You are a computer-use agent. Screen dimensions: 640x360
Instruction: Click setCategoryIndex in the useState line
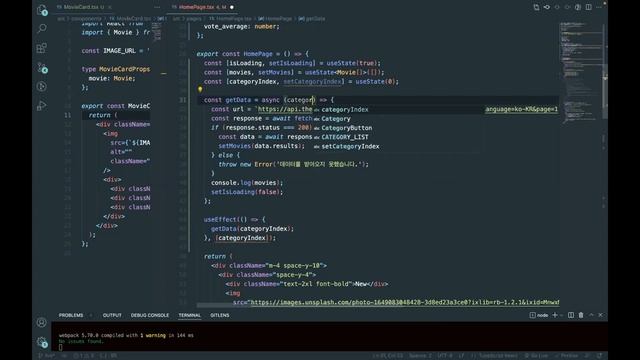[x=312, y=82]
